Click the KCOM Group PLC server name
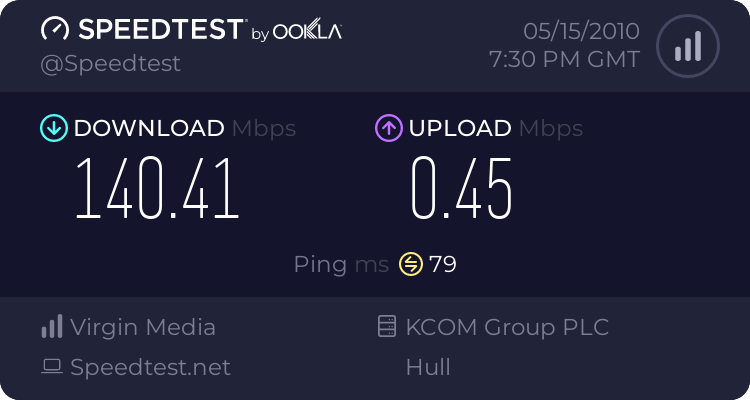Viewport: 750px width, 400px height. click(x=507, y=327)
